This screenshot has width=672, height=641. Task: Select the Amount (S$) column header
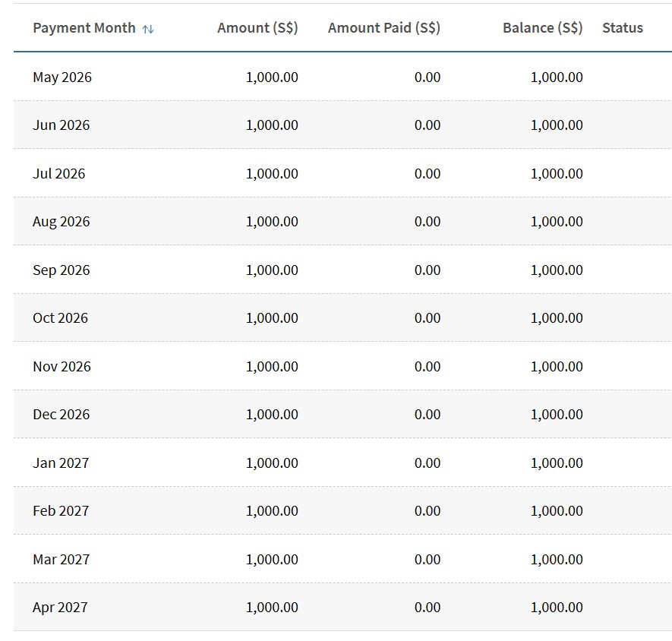257,28
